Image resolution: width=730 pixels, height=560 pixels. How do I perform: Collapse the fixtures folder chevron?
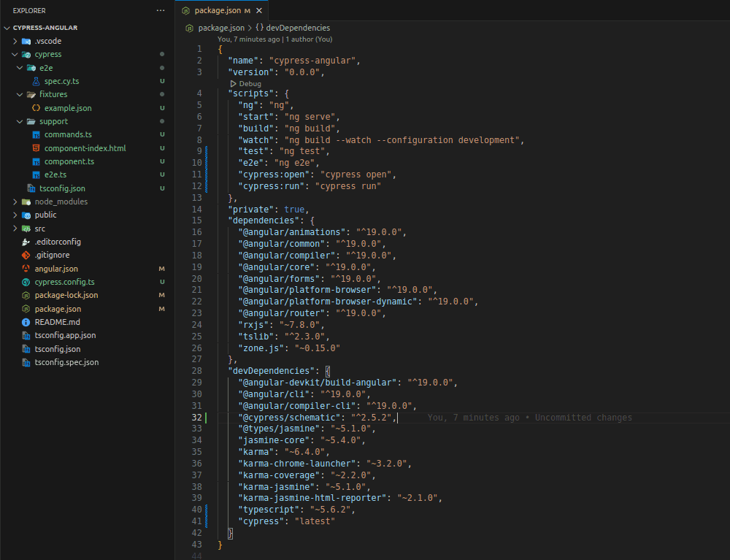(x=20, y=94)
